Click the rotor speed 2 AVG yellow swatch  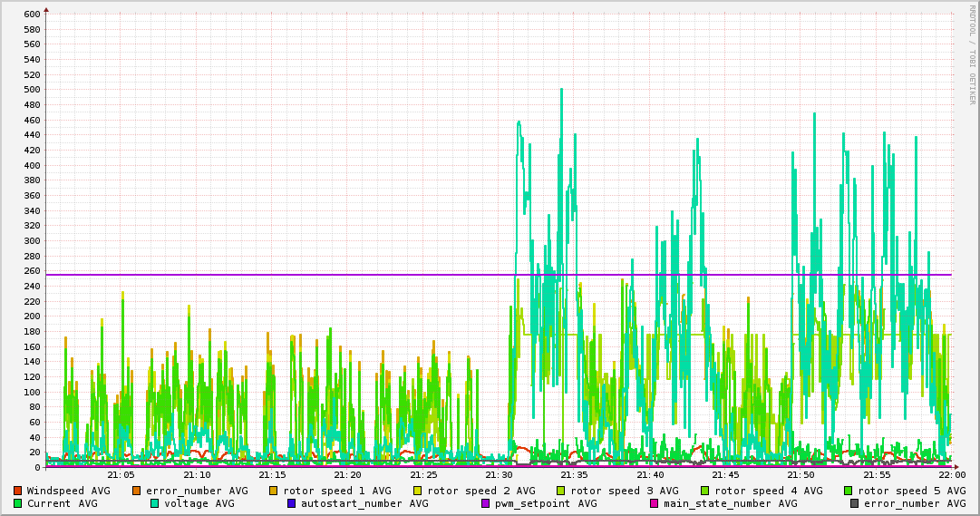[x=418, y=491]
